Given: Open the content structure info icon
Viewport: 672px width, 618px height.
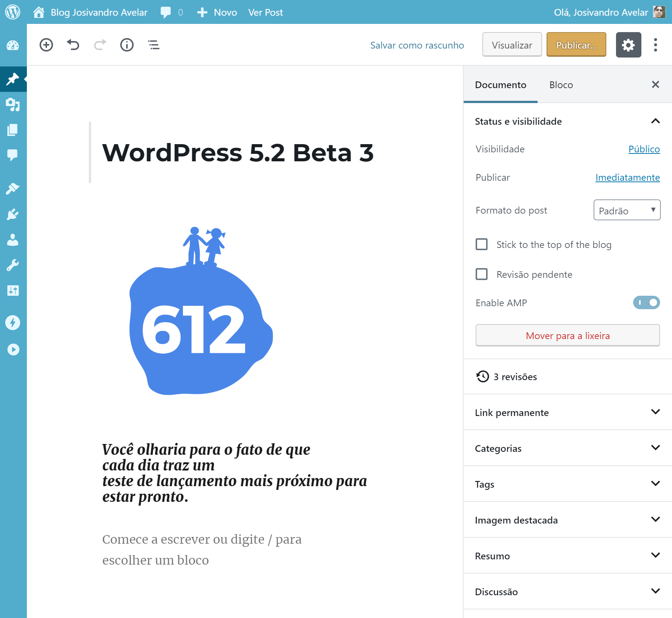Looking at the screenshot, I should point(127,45).
